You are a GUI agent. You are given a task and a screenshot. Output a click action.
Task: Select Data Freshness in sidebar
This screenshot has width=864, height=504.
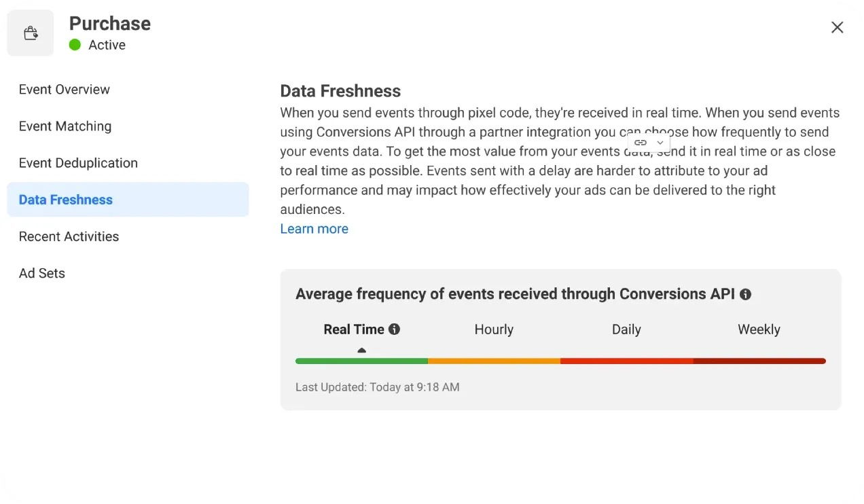pyautogui.click(x=128, y=200)
